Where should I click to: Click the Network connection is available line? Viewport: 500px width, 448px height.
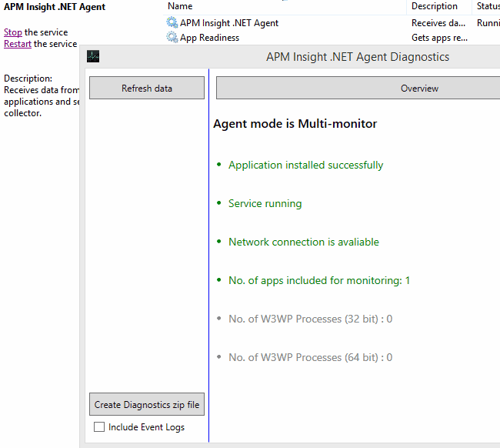(x=304, y=242)
